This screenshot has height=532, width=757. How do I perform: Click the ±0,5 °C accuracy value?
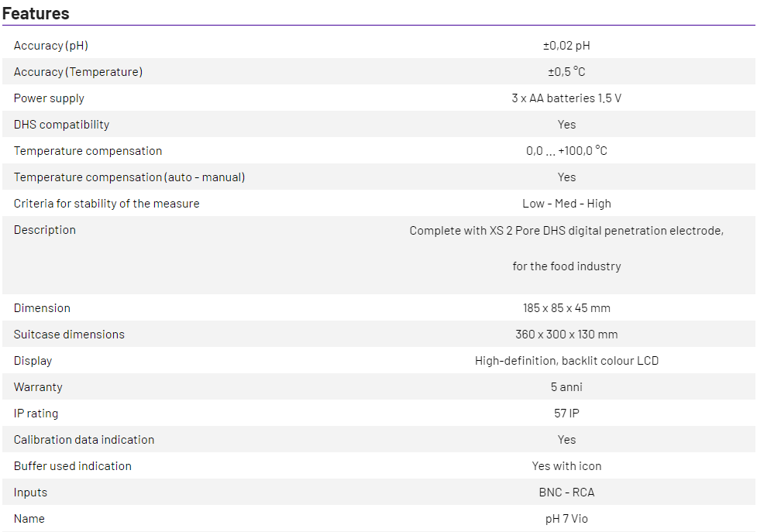coord(566,72)
